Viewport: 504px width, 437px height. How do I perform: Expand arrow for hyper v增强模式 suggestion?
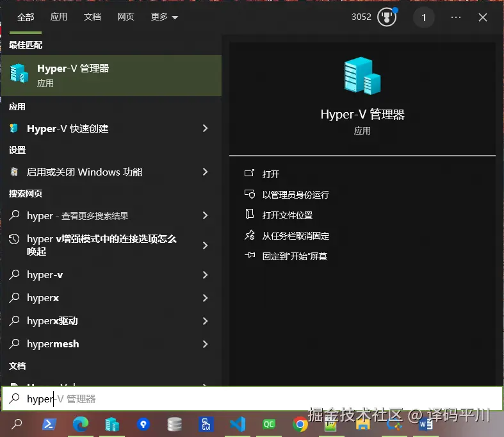206,245
